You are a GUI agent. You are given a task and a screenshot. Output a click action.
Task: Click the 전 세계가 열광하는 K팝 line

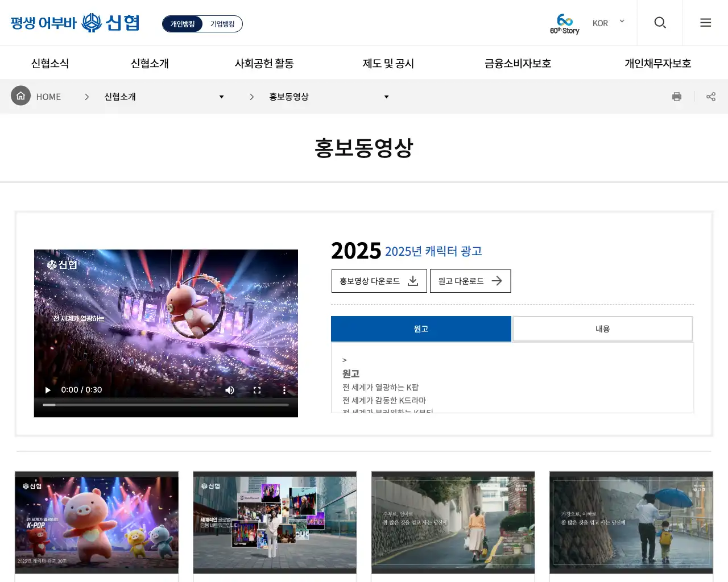380,387
